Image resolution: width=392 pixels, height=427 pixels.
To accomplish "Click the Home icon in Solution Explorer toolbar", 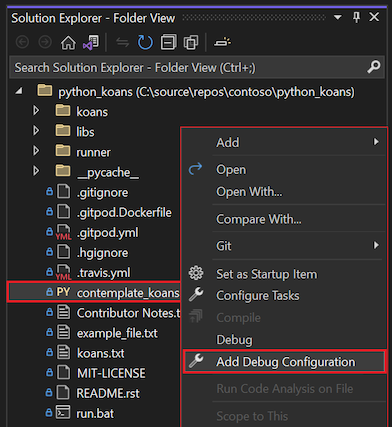I will (x=68, y=43).
